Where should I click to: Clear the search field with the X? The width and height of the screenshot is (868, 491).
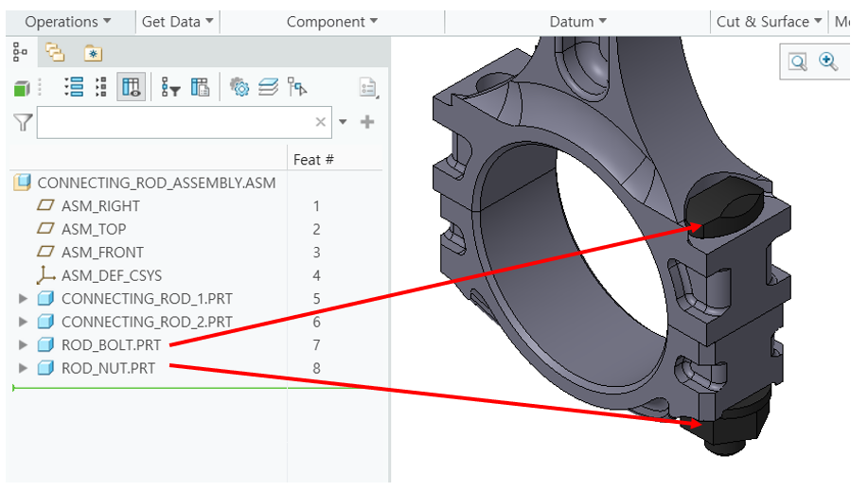(x=321, y=122)
